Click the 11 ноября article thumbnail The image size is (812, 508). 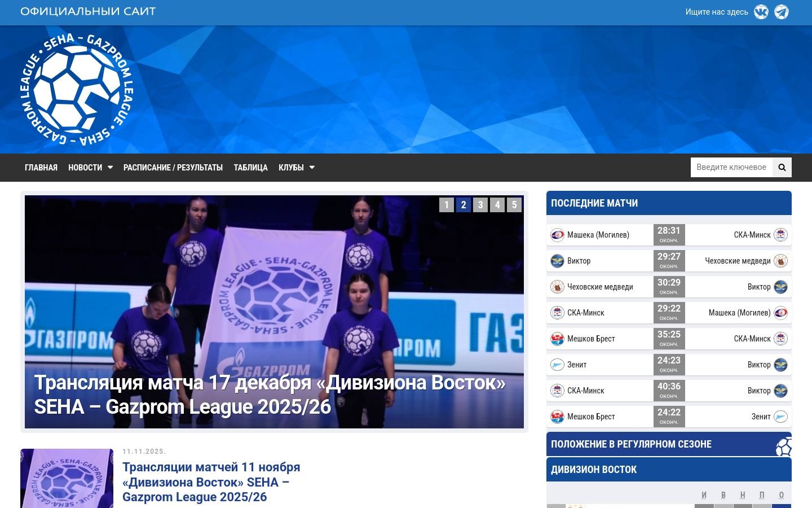point(67,478)
